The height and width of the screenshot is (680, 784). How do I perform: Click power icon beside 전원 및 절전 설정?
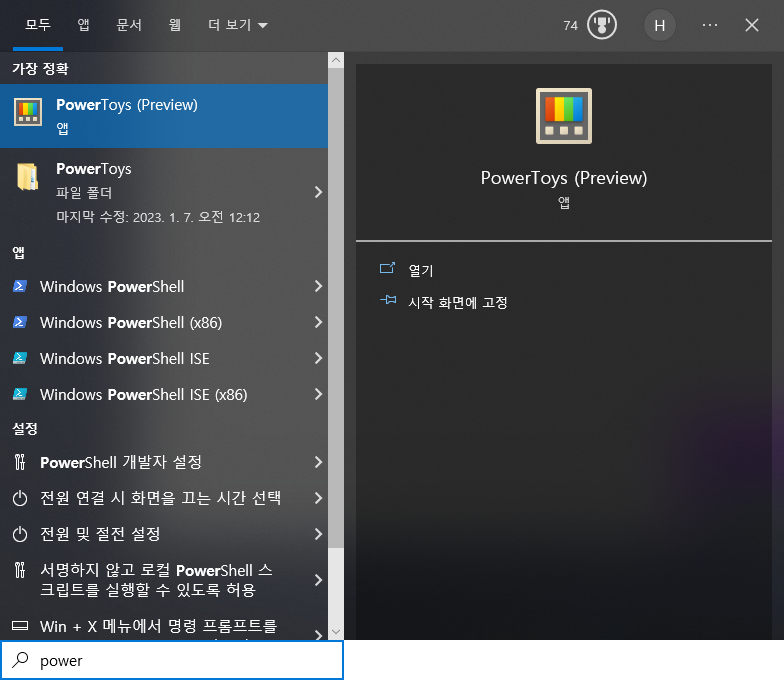[x=20, y=534]
